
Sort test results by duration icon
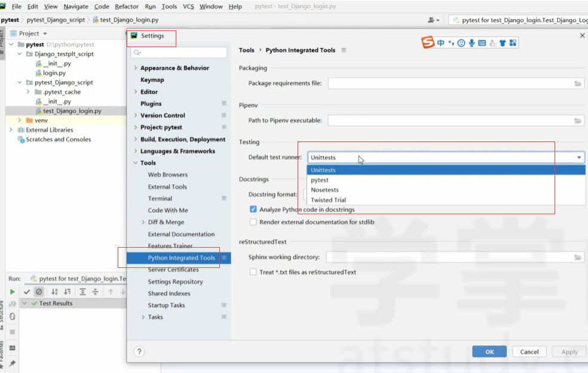coord(68,292)
